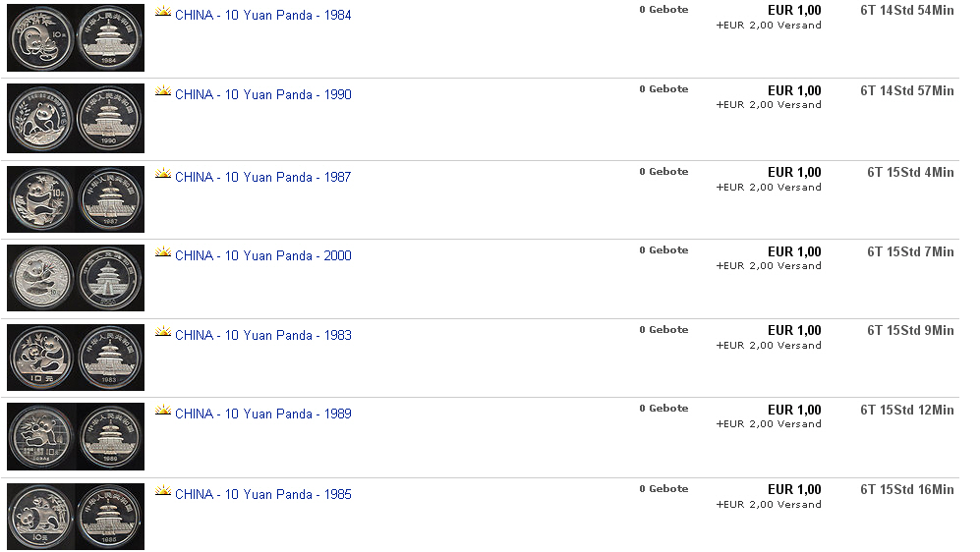
Task: Visit the "10 Yuan Panda - 1985" listing link
Action: [x=262, y=495]
